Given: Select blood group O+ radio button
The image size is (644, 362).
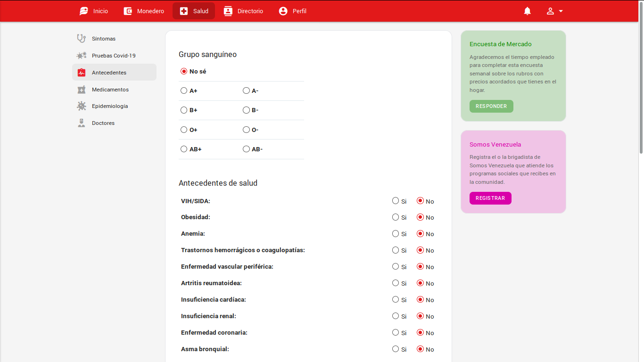Looking at the screenshot, I should 184,130.
